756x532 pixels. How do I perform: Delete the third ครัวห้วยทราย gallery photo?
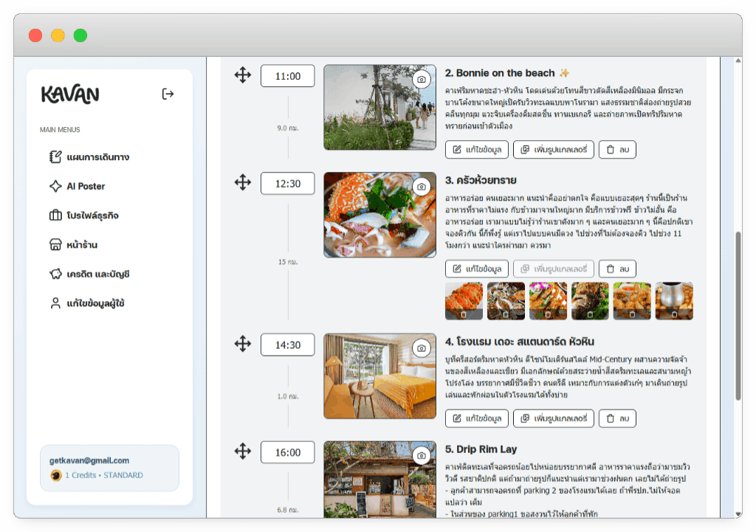click(x=548, y=314)
